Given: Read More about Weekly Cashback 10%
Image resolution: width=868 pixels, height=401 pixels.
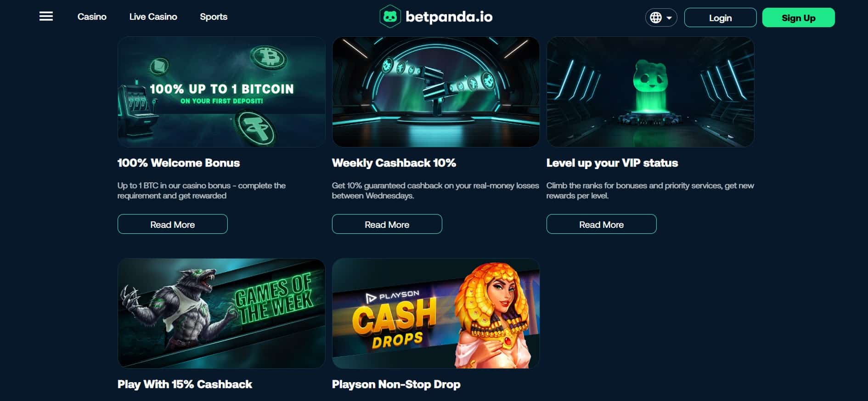Looking at the screenshot, I should pyautogui.click(x=387, y=224).
